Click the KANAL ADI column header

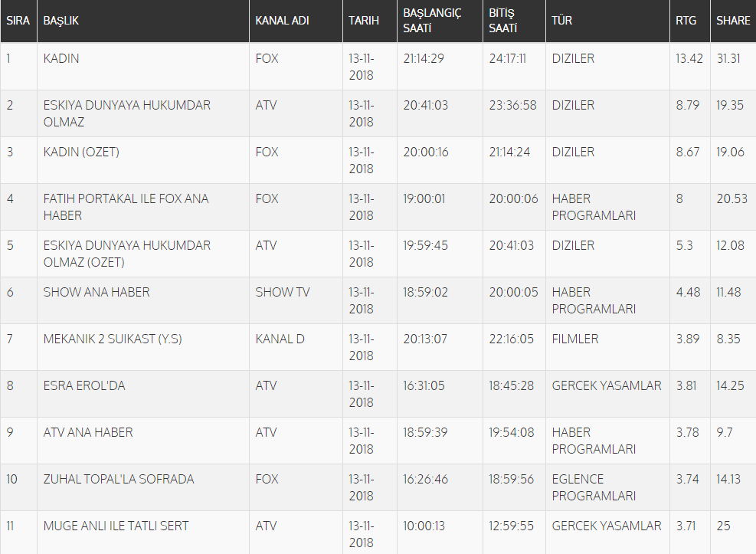tap(282, 21)
